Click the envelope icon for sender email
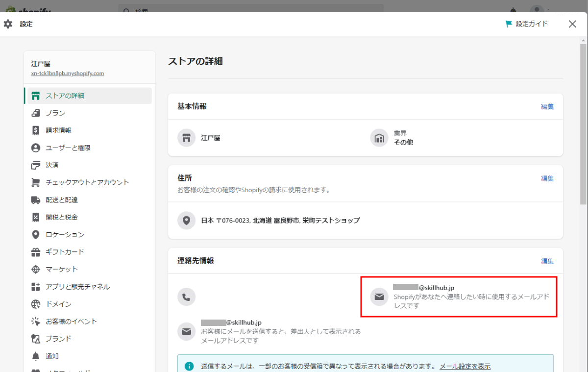The width and height of the screenshot is (588, 372). coord(186,331)
